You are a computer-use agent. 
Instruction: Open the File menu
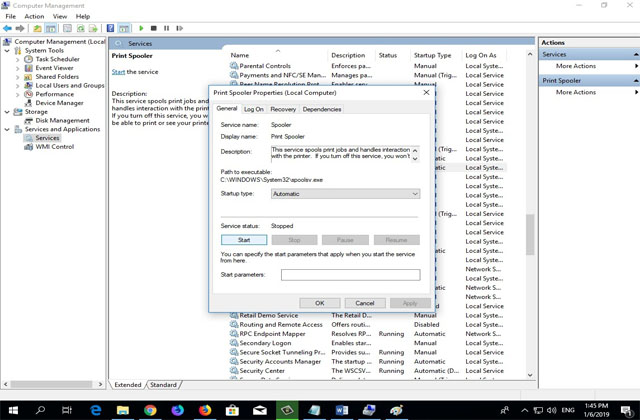tap(11, 16)
